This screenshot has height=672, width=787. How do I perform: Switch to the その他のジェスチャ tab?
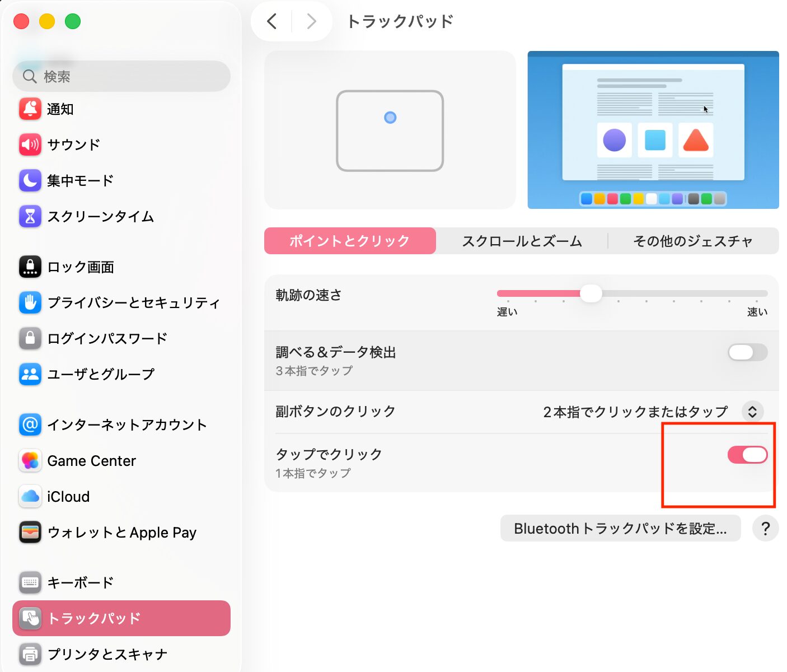[x=692, y=241]
